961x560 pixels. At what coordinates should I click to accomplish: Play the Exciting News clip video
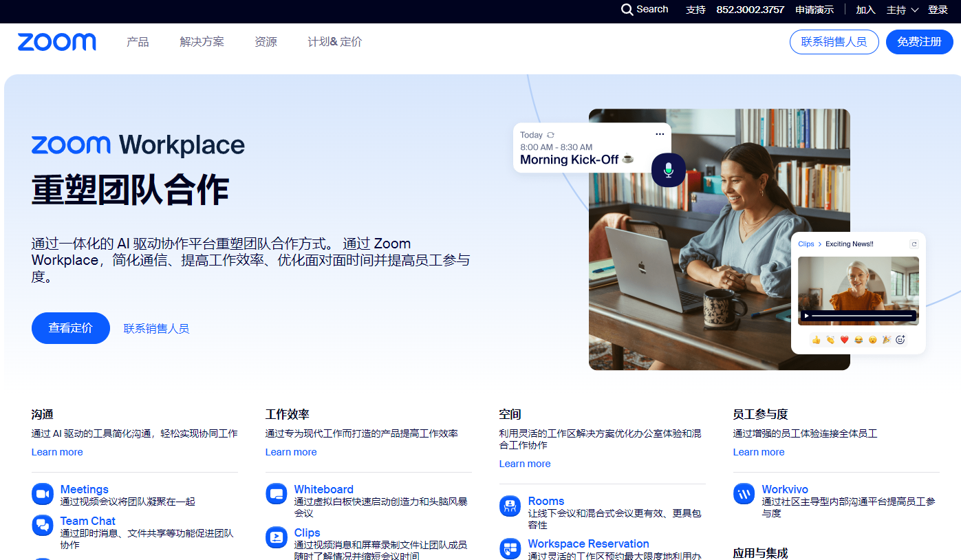click(x=808, y=316)
